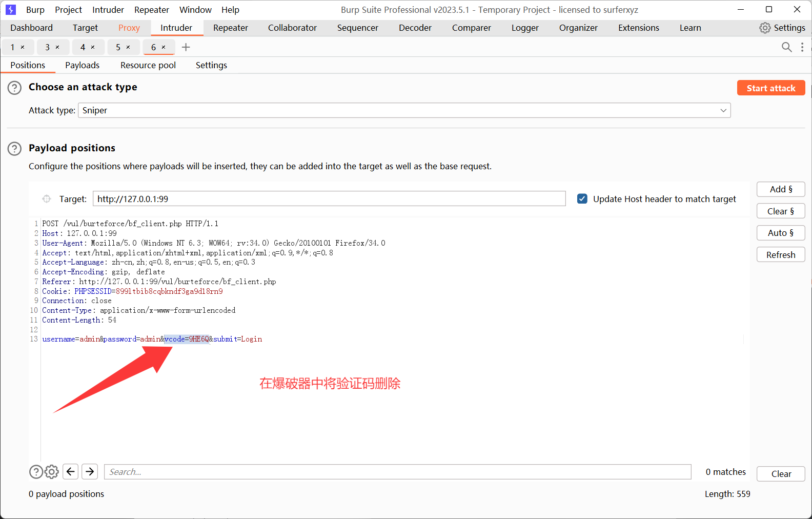This screenshot has width=812, height=519.
Task: Open help for Choose an attack type
Action: [14, 88]
